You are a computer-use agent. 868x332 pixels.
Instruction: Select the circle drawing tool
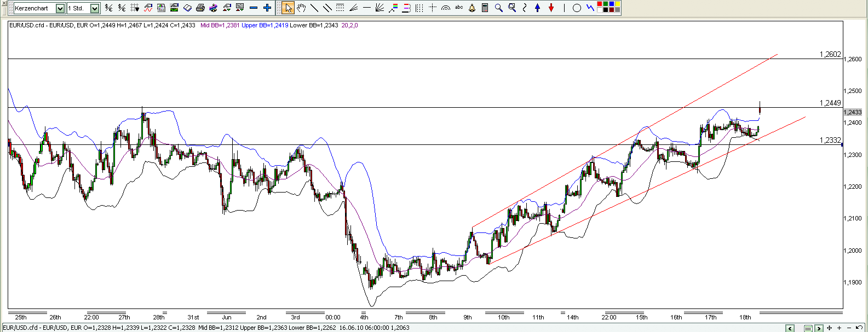click(x=577, y=8)
